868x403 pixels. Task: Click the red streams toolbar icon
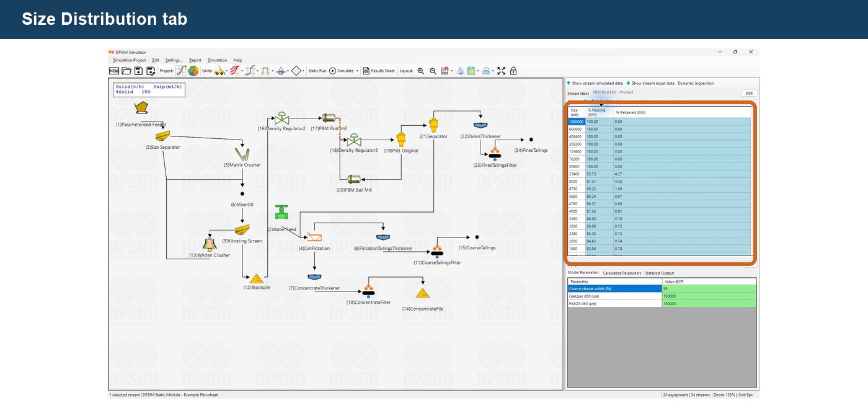coord(236,71)
